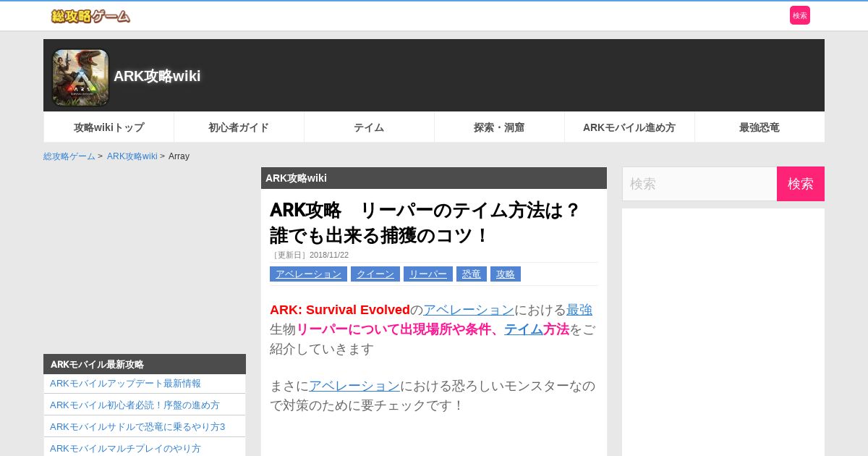Click the リーパー tag
Screen dimensions: 868x456
[428, 274]
